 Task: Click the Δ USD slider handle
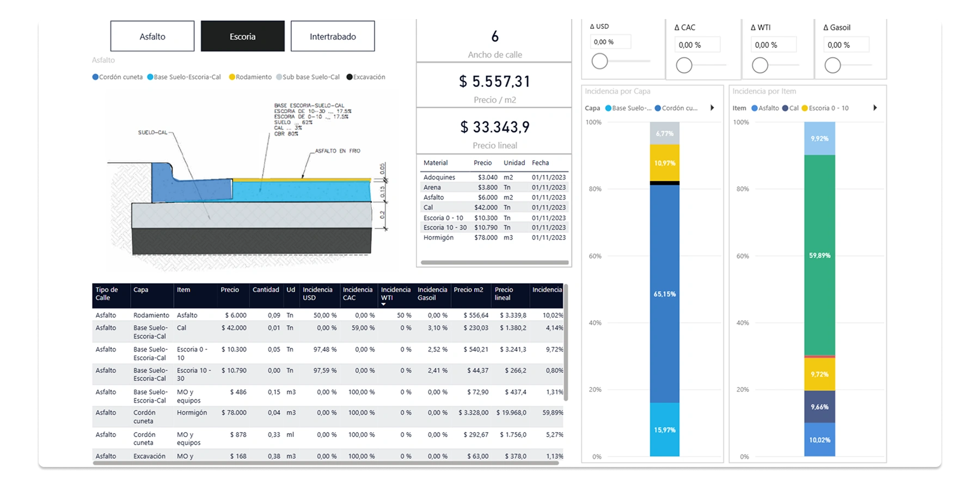[599, 61]
